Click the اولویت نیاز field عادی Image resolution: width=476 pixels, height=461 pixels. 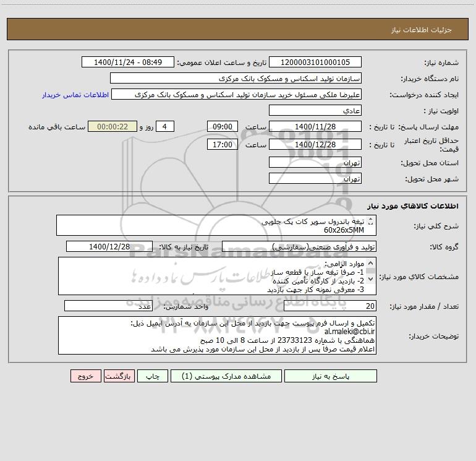[315, 110]
